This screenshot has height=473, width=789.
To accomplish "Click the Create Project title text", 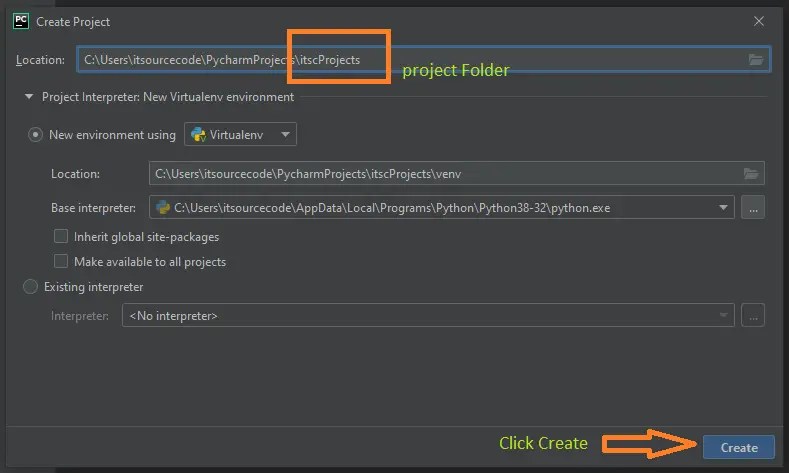I will pos(73,22).
